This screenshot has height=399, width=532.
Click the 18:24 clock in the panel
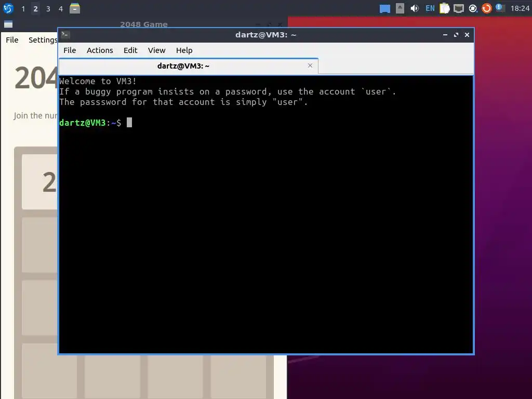(x=520, y=8)
